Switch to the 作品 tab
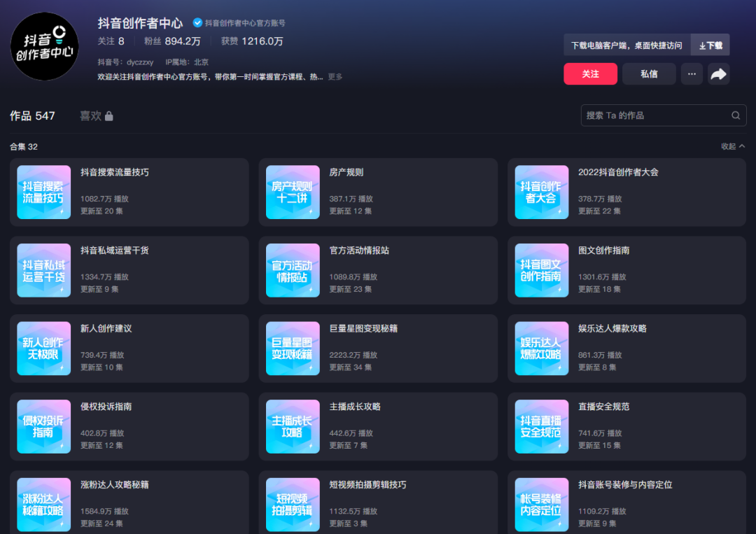The width and height of the screenshot is (756, 534). click(x=32, y=115)
